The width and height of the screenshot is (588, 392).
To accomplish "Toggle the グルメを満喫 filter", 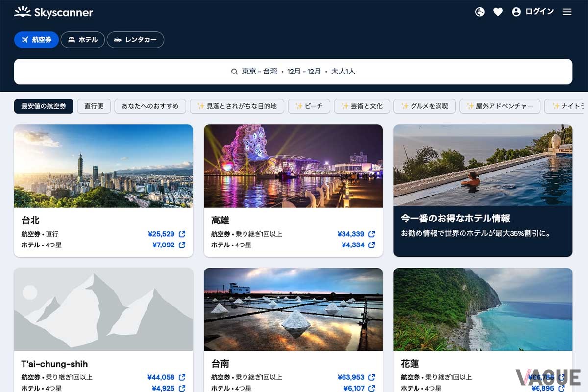I will tap(424, 106).
